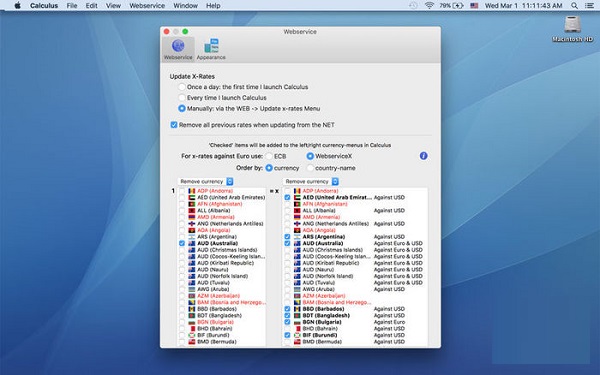
Task: Choose ECB for Euro x-rates
Action: (269, 156)
